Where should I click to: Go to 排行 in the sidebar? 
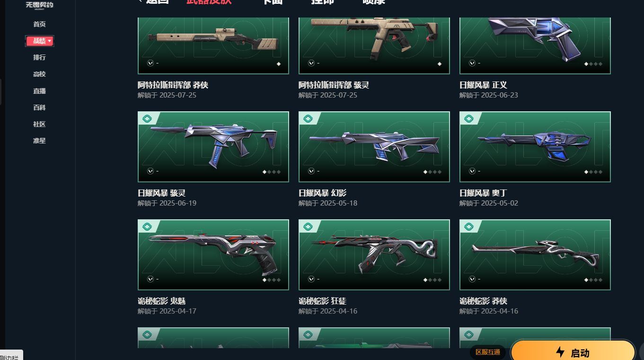tap(40, 57)
